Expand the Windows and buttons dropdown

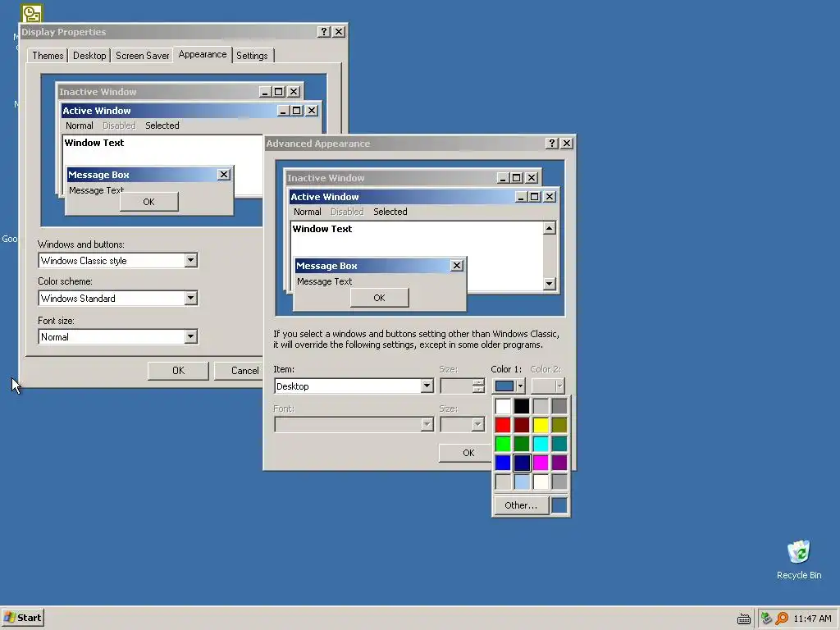190,260
